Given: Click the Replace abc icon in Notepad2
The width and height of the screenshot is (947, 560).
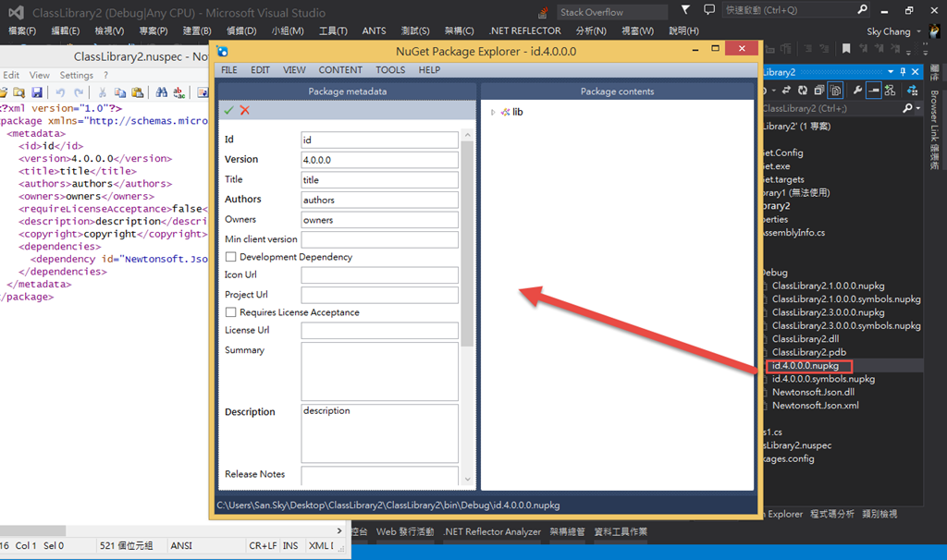Looking at the screenshot, I should tap(179, 92).
